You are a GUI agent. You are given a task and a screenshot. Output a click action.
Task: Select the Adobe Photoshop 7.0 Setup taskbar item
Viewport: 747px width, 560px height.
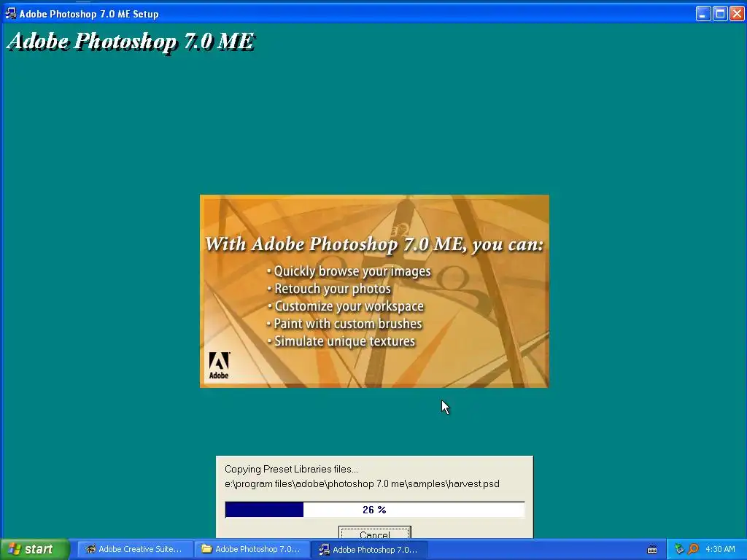click(368, 549)
